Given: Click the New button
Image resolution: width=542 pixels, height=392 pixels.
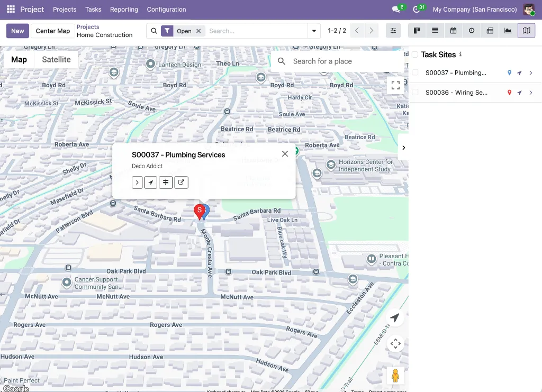Looking at the screenshot, I should [17, 31].
